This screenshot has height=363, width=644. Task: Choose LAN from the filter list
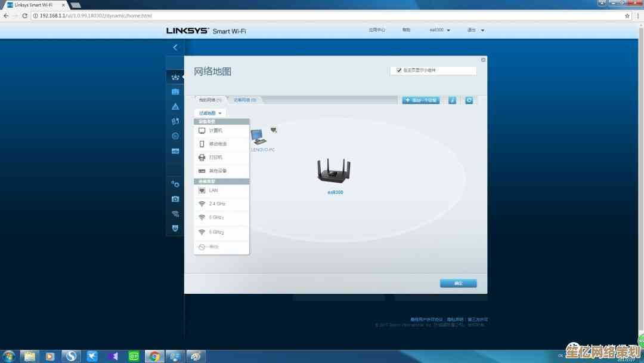(x=213, y=190)
